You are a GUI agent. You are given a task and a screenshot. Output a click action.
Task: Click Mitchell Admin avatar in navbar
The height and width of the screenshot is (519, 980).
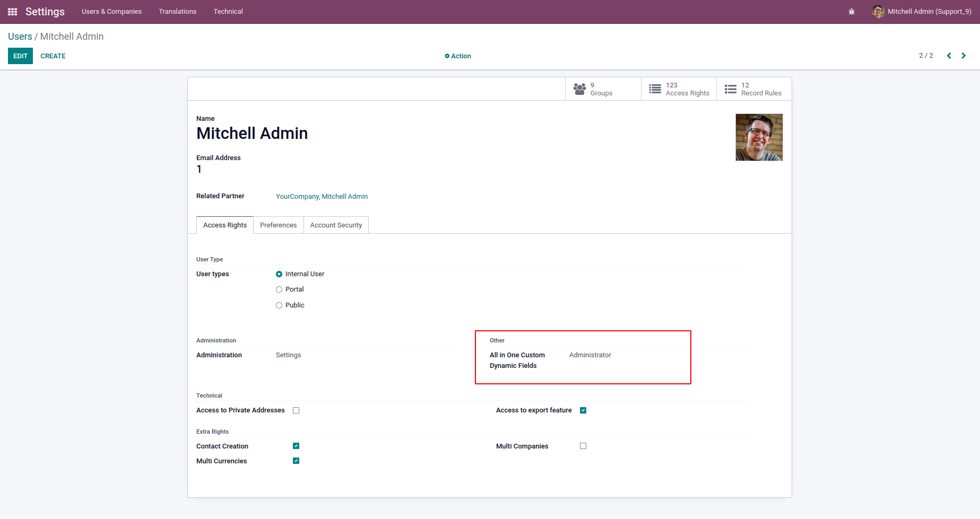coord(878,12)
